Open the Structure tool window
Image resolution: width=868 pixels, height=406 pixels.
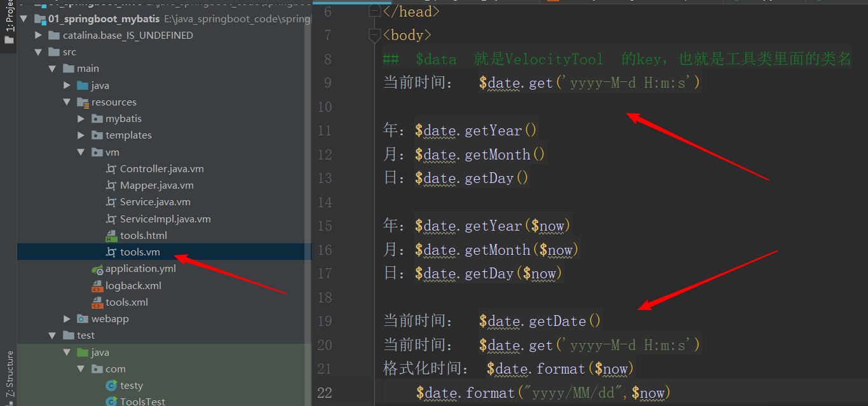[6, 369]
